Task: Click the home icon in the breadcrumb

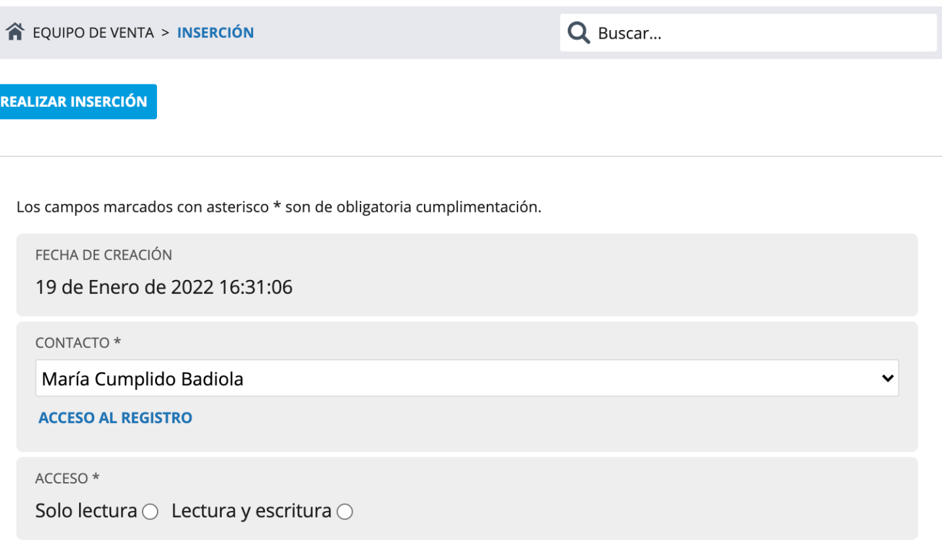Action: point(15,31)
